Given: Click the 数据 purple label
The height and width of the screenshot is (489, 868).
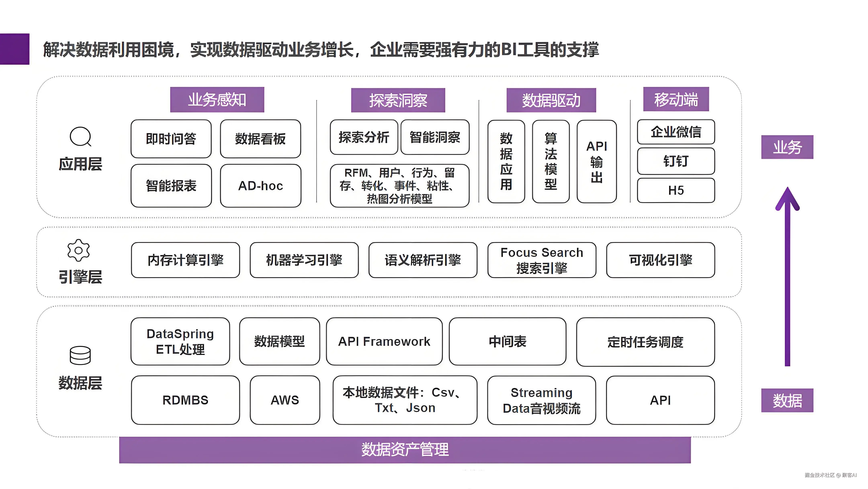Looking at the screenshot, I should pos(787,400).
